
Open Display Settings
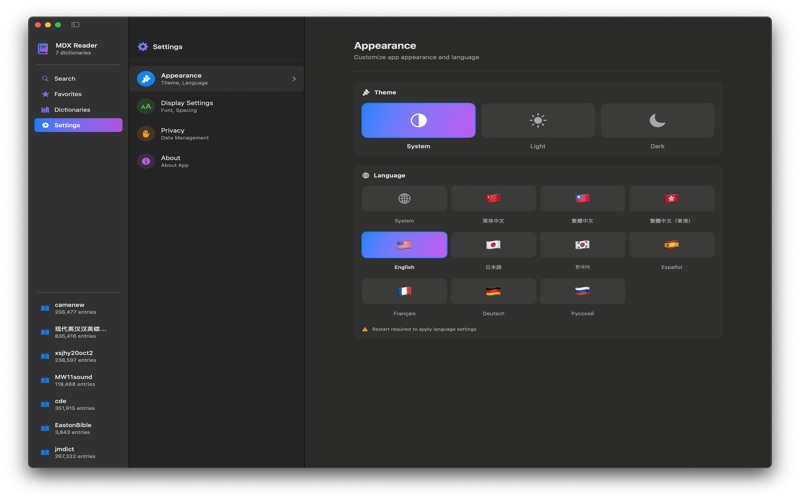(x=216, y=106)
